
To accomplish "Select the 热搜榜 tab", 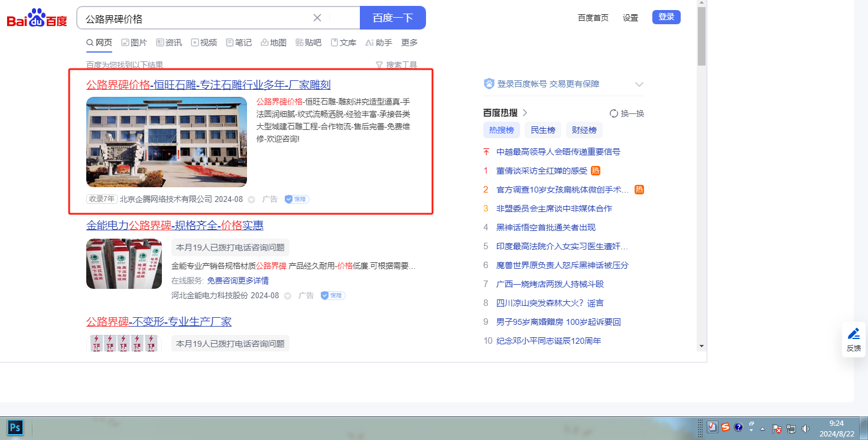I will coord(502,130).
